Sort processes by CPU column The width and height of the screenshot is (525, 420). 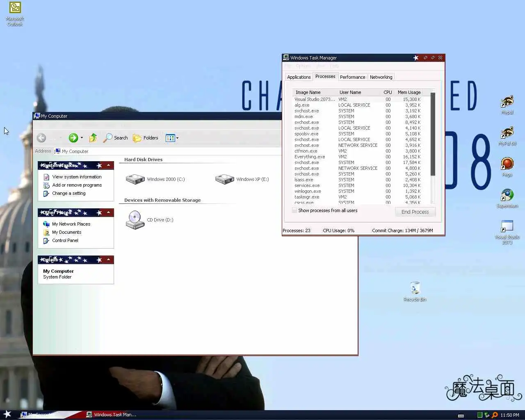tap(388, 92)
